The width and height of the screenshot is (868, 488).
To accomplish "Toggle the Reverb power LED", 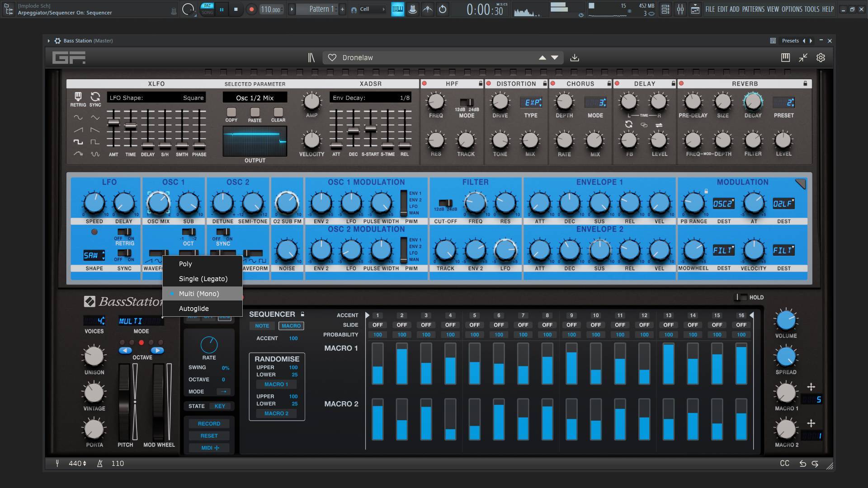I will 681,84.
